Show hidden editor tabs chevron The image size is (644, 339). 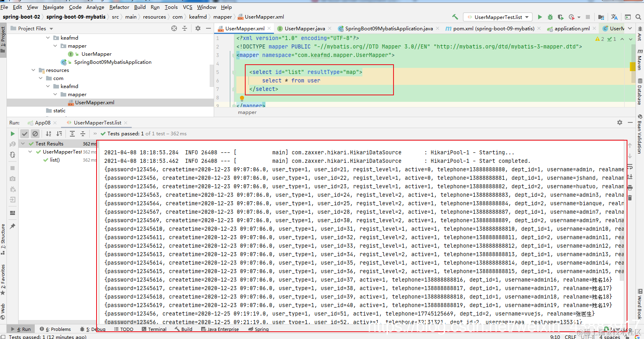(x=630, y=28)
